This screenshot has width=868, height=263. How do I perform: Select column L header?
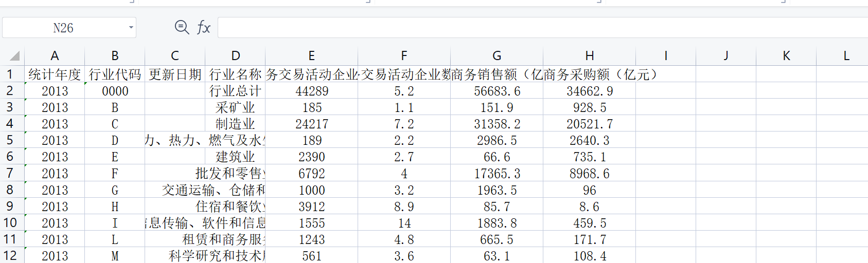pos(846,55)
